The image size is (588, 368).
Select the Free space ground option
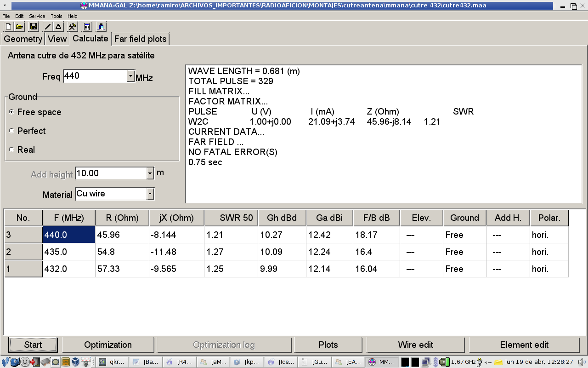11,112
